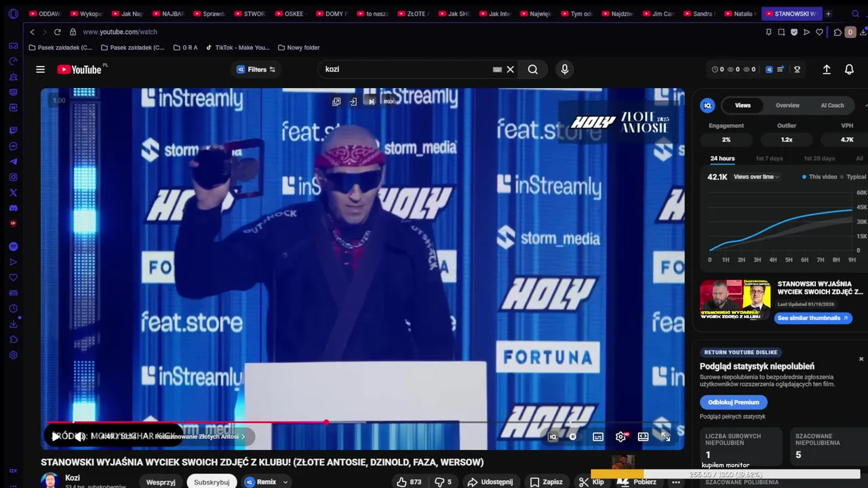Screen dimensions: 868x488
Task: Open a new tab with plus button
Action: point(828,14)
